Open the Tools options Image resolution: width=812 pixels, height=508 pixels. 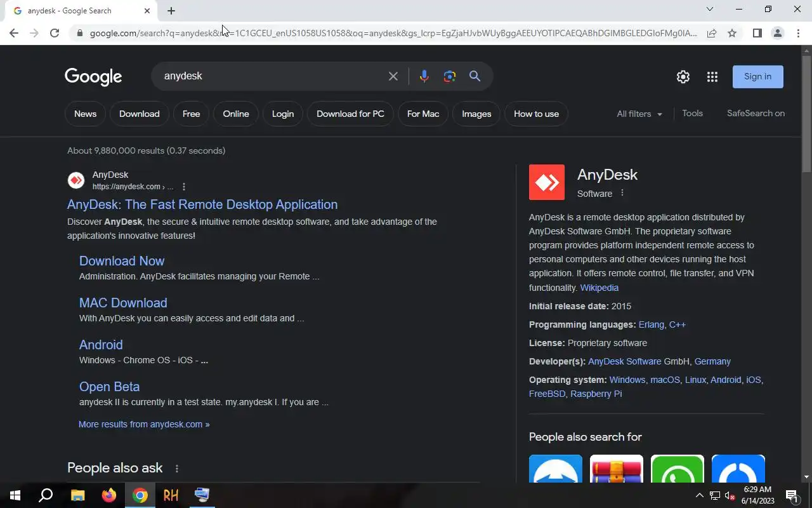pos(692,113)
